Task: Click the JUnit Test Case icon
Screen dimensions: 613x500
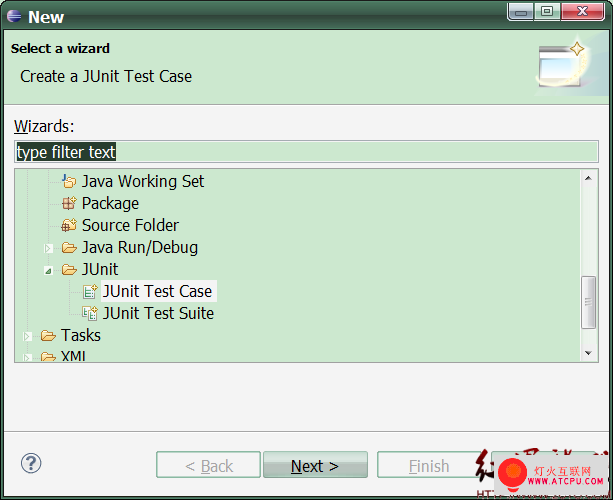Action: (90, 291)
